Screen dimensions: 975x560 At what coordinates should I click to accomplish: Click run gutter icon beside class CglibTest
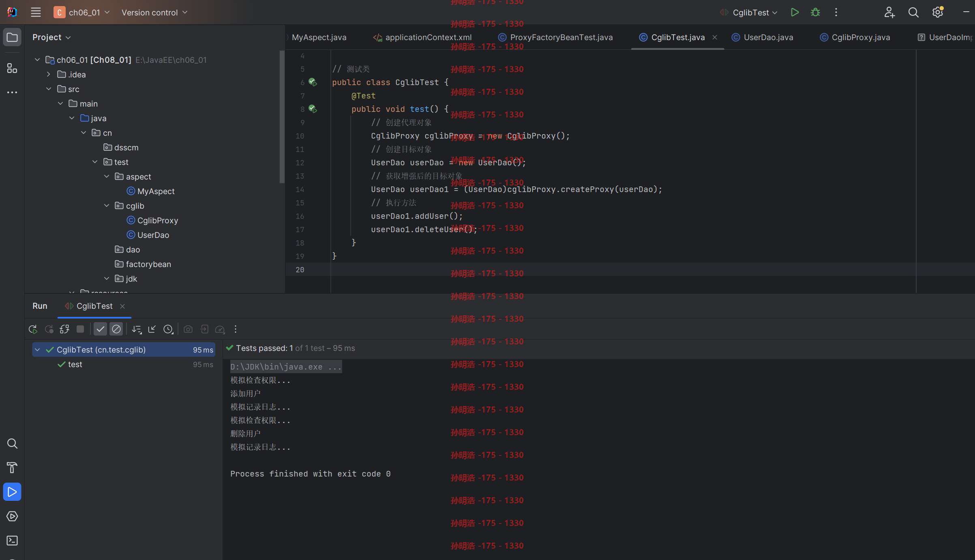(x=313, y=82)
